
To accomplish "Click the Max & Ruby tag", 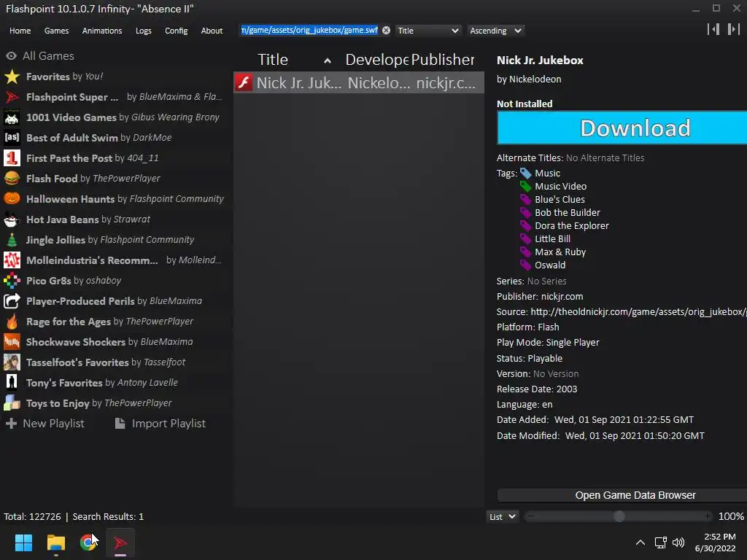I will point(560,252).
